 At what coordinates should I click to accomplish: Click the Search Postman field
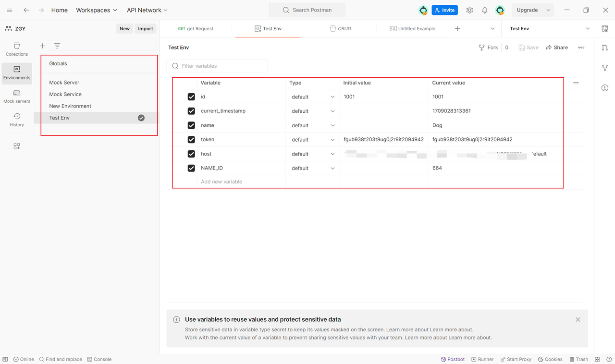(307, 10)
